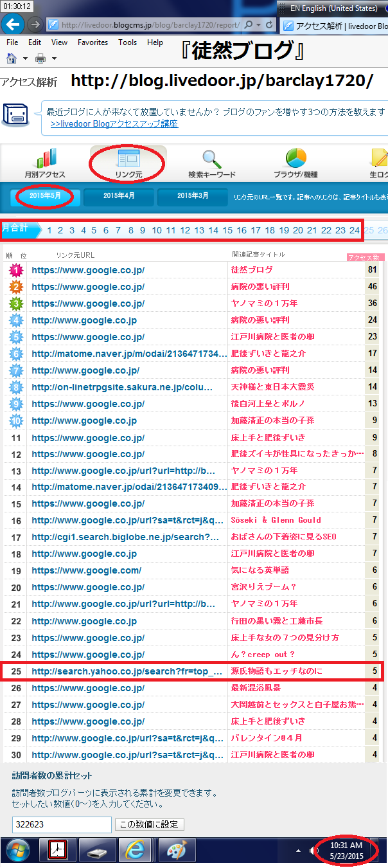Screen dimensions: 388x868
Task: Select the 2015年4月 month button
Action: (119, 196)
